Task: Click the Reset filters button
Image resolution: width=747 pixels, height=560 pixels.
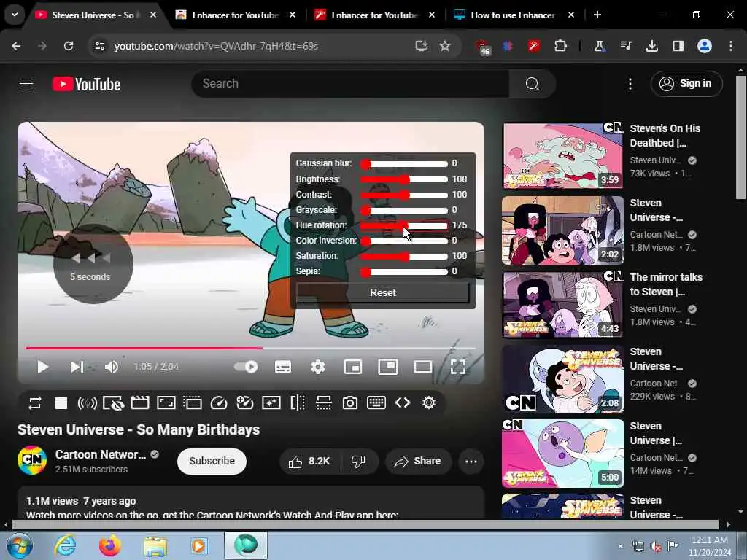Action: pyautogui.click(x=382, y=293)
